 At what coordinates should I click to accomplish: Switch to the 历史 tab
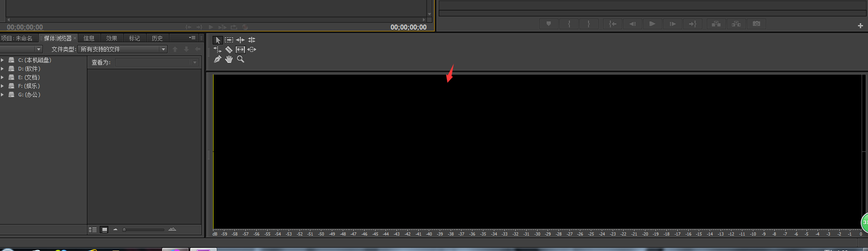pyautogui.click(x=157, y=38)
